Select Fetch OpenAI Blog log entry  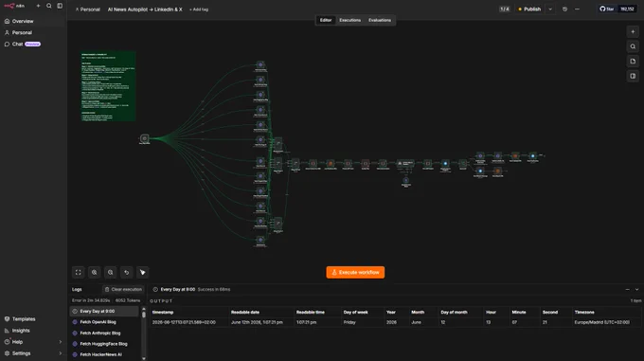point(104,322)
